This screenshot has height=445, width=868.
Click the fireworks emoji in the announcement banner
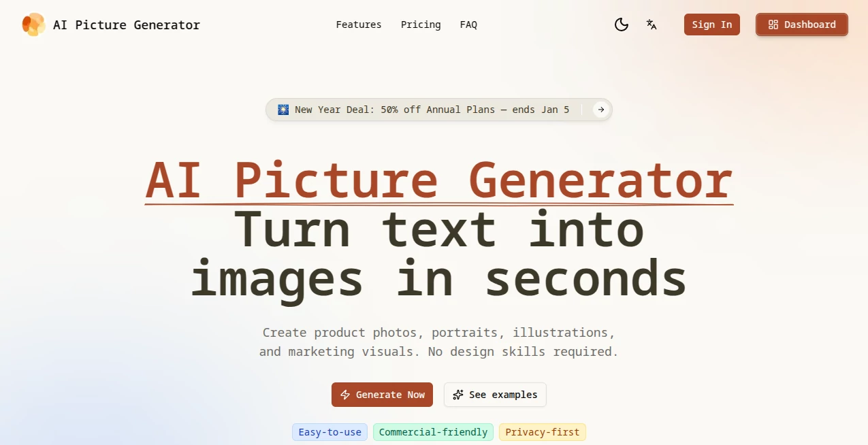283,109
